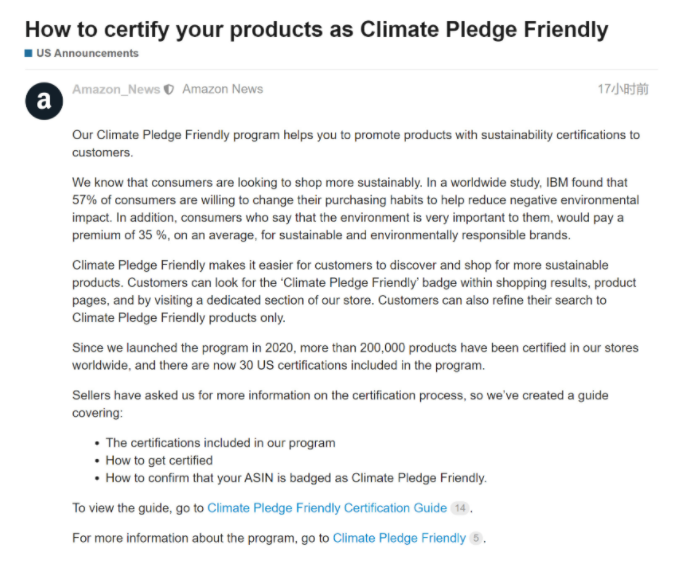Open the Climate Pledge Friendly program link
The height and width of the screenshot is (577, 683).
[x=399, y=538]
